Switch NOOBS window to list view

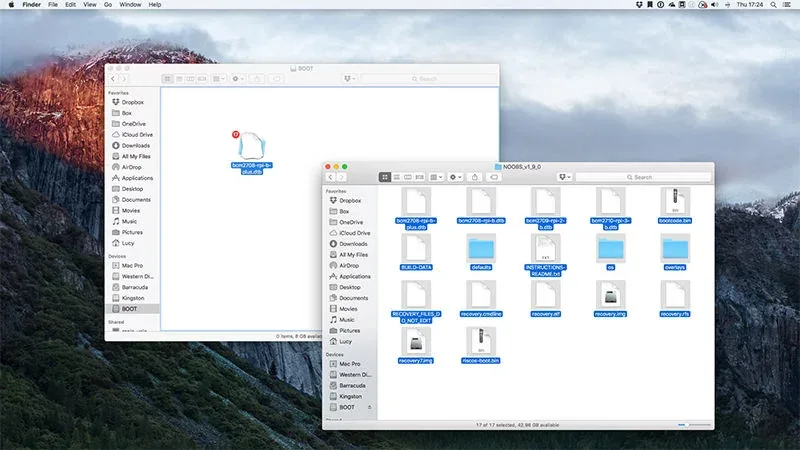tap(396, 177)
